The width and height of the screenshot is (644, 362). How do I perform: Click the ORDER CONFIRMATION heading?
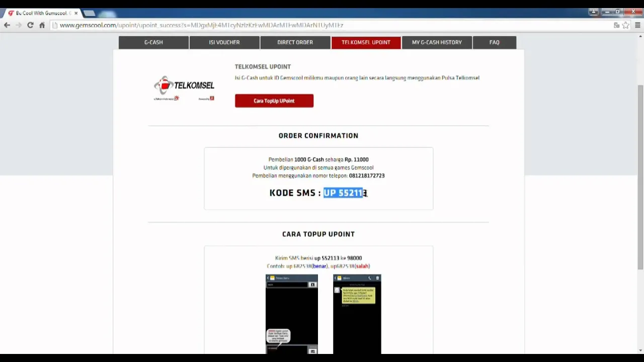318,136
